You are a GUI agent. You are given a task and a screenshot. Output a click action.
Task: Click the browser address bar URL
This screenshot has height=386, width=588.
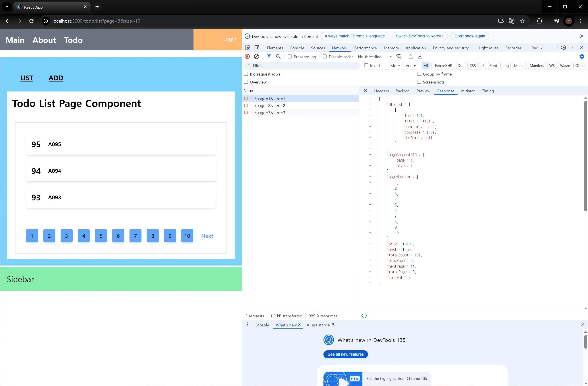[96, 21]
